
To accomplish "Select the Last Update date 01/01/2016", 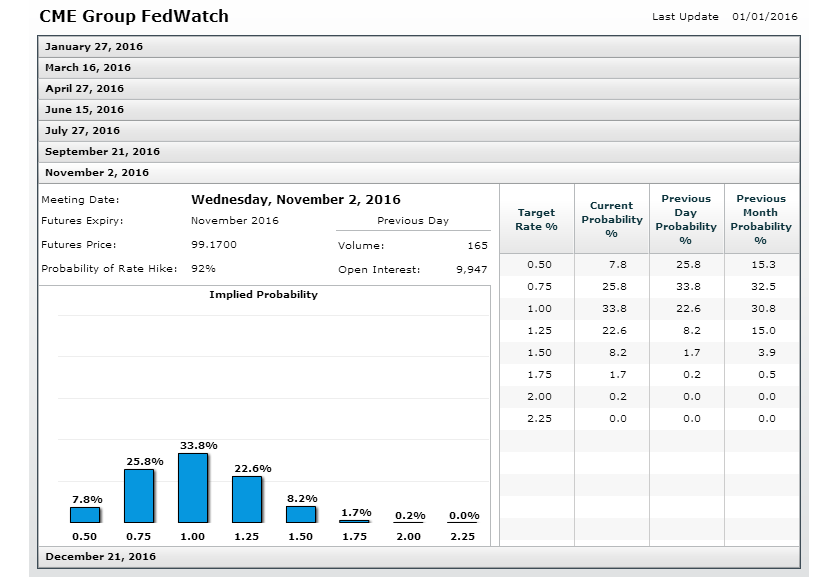I will pos(764,17).
